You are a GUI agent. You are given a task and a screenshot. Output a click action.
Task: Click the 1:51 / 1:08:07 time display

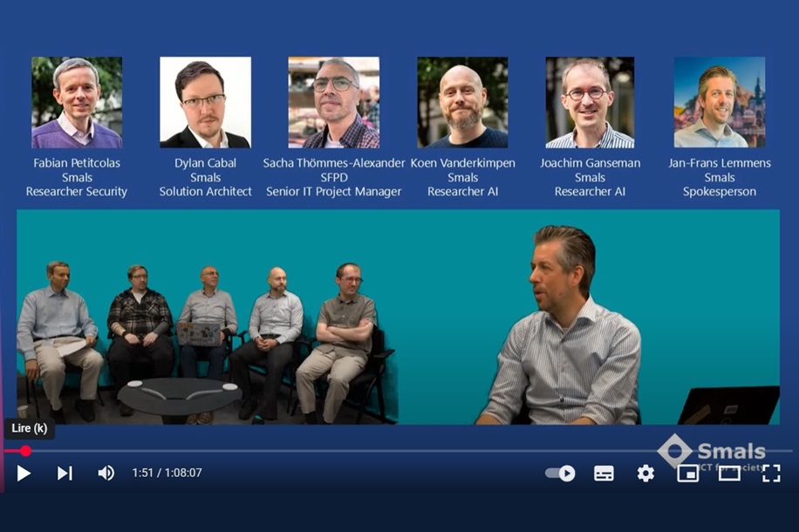coord(167,473)
